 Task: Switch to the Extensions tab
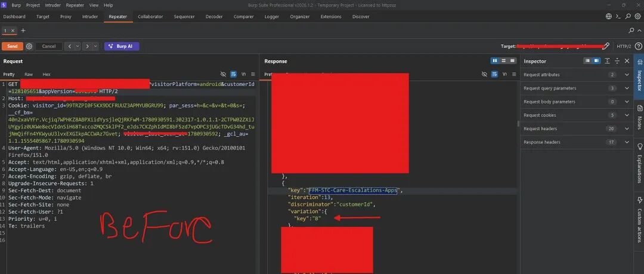tap(330, 17)
